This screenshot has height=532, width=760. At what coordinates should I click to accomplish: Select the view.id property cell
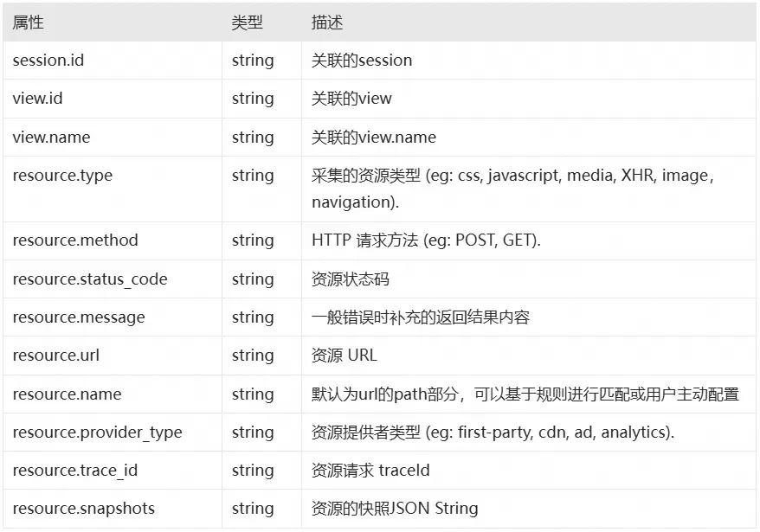pos(38,99)
